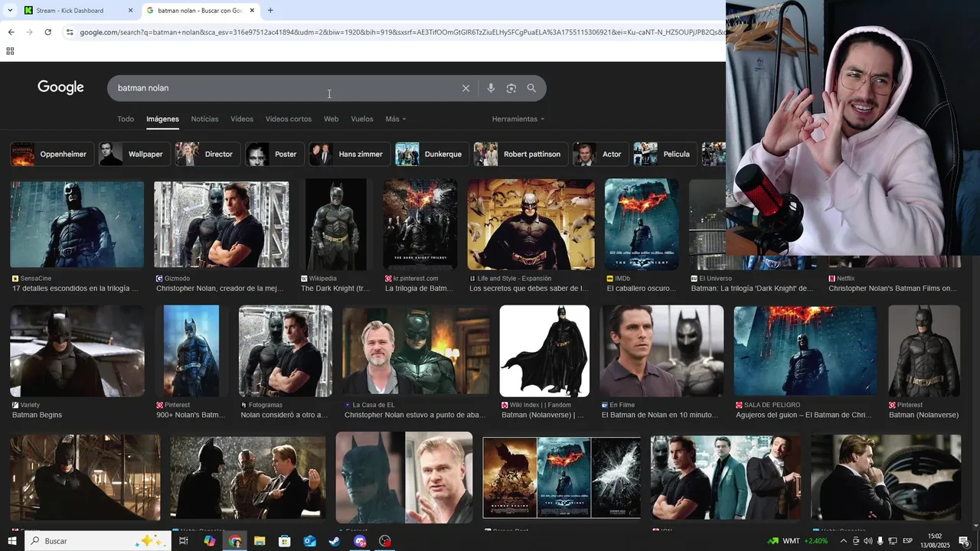Screen dimensions: 980x551
Task: Open Task View on the taskbar
Action: coord(184,541)
